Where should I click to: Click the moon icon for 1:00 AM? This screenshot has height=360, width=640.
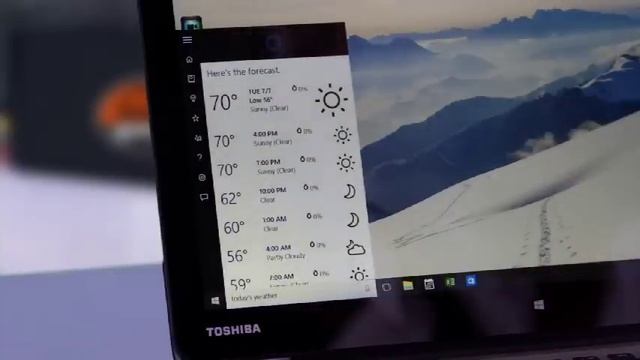353,220
